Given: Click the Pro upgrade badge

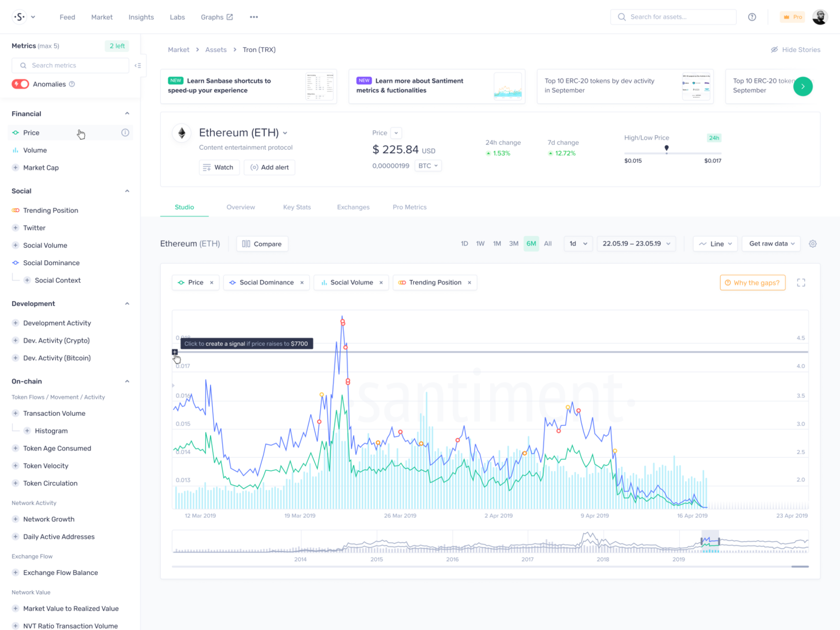Looking at the screenshot, I should (792, 17).
